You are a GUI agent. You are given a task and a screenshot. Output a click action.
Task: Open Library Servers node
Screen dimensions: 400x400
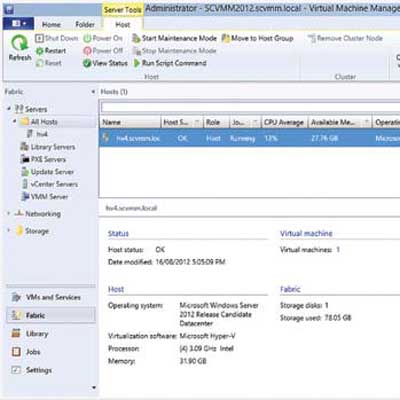[x=48, y=147]
